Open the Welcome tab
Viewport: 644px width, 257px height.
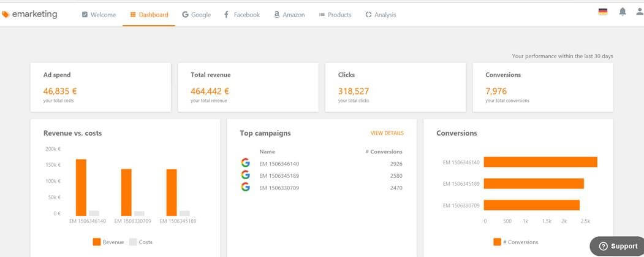point(99,15)
